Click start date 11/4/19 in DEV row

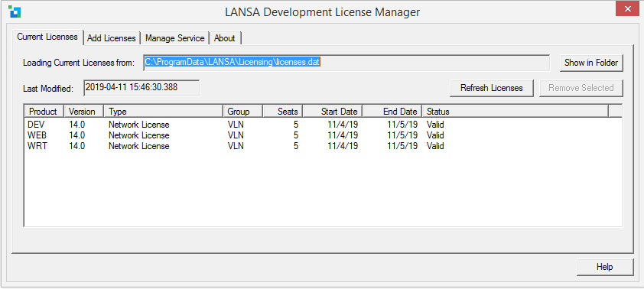343,125
